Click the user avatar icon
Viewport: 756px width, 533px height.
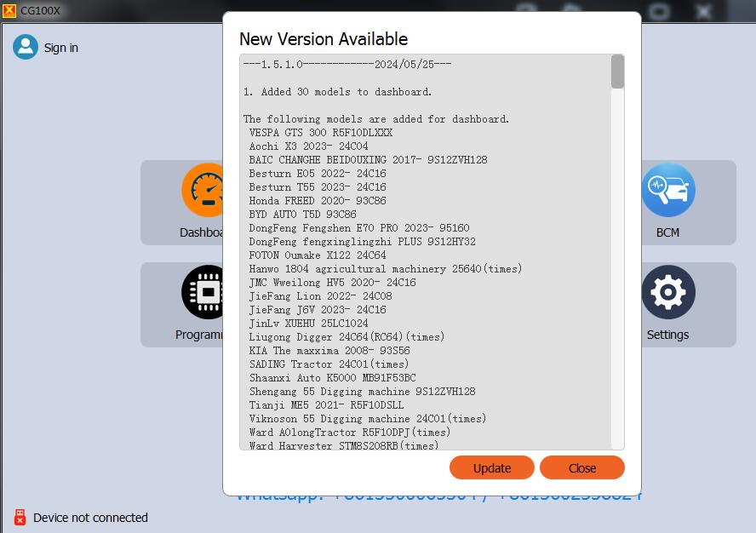point(26,47)
